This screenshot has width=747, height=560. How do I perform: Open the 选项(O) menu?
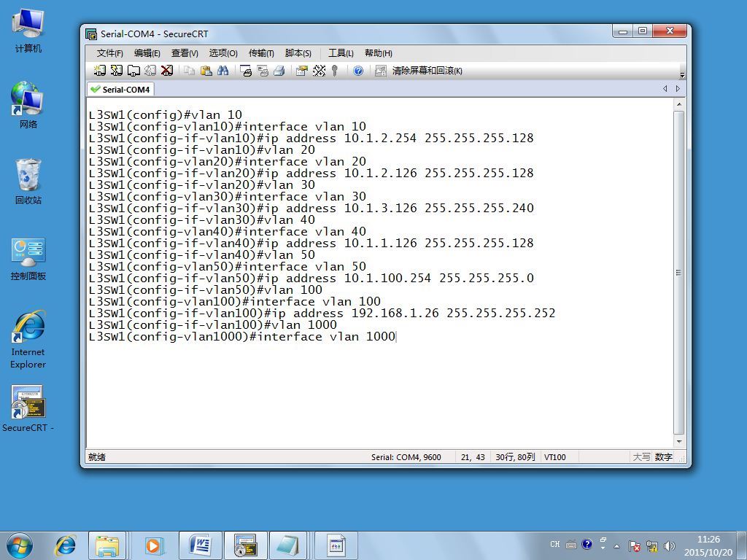pyautogui.click(x=223, y=52)
